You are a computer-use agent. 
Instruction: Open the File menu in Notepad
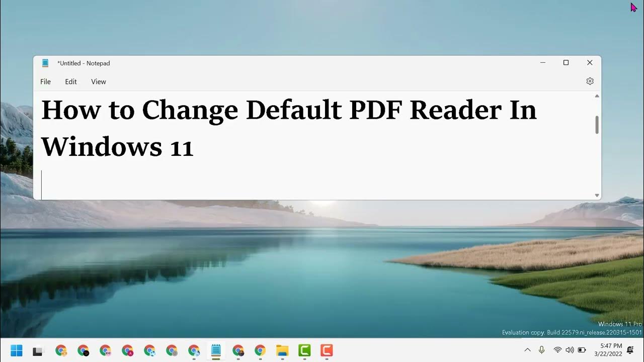[x=45, y=81]
